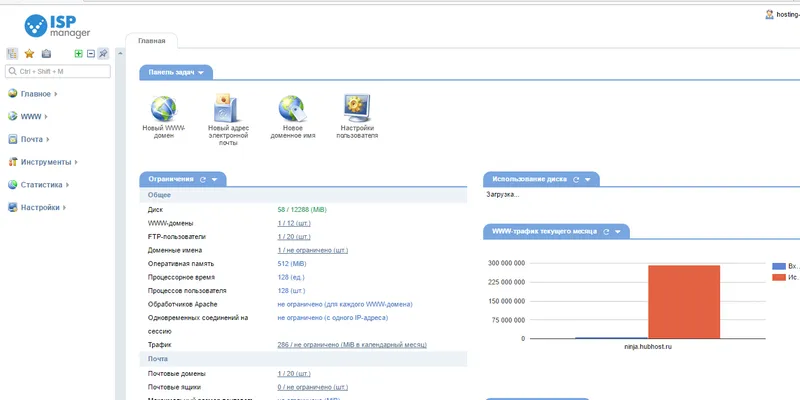Click the WWW section globe icon
The width and height of the screenshot is (800, 400).
(13, 116)
